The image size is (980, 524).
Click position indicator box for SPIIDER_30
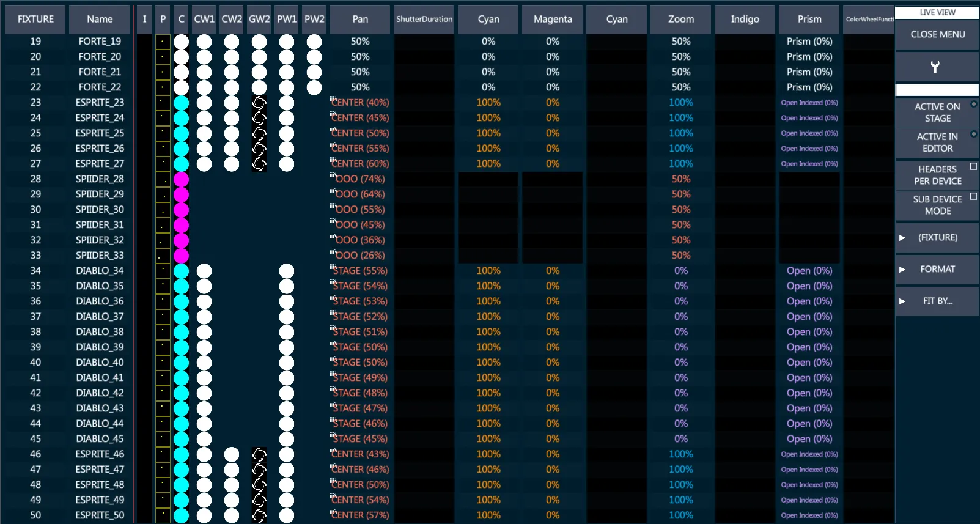point(163,210)
